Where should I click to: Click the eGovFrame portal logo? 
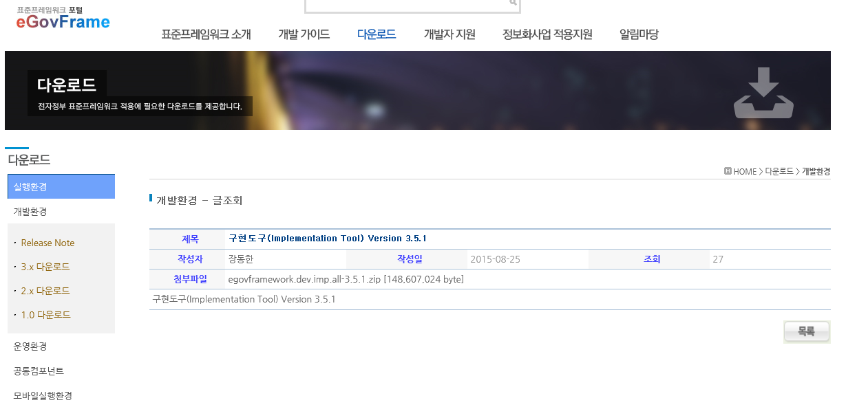63,19
